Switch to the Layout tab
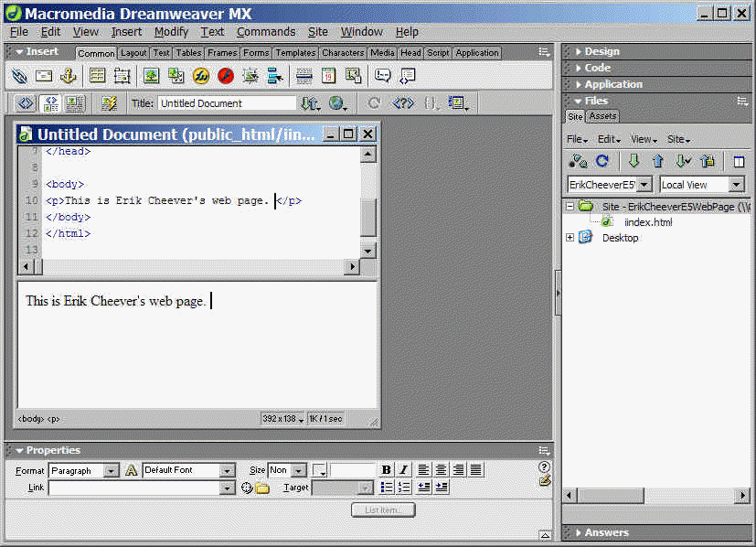 pos(133,52)
